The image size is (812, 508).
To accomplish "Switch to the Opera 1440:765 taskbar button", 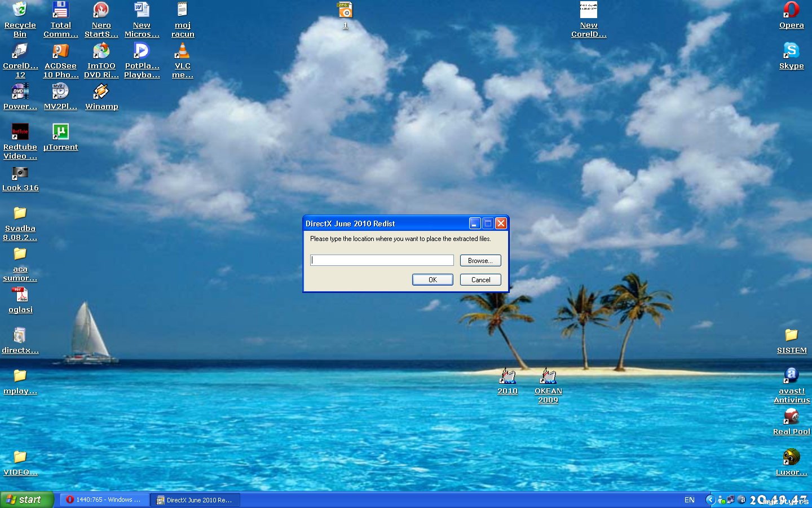I will pos(104,500).
